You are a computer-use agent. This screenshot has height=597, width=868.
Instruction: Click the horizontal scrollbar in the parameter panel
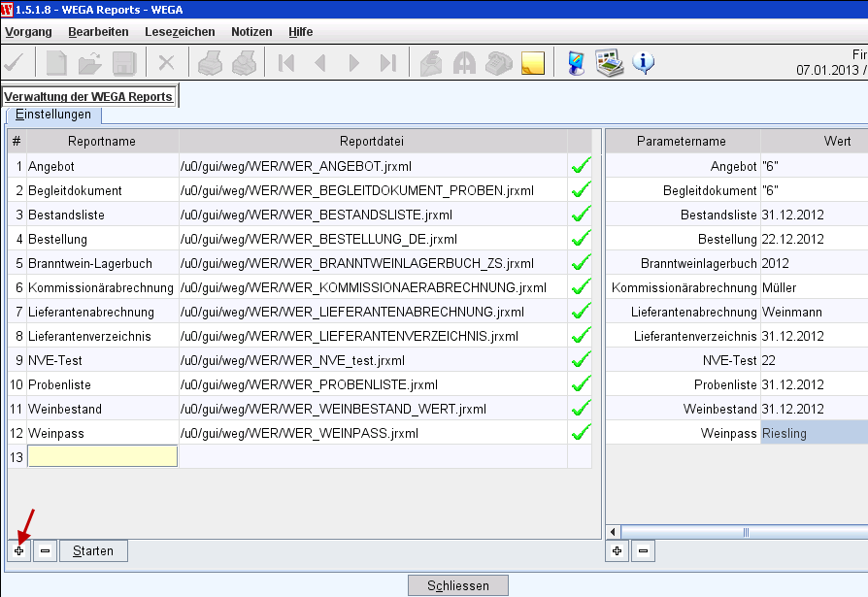point(744,532)
